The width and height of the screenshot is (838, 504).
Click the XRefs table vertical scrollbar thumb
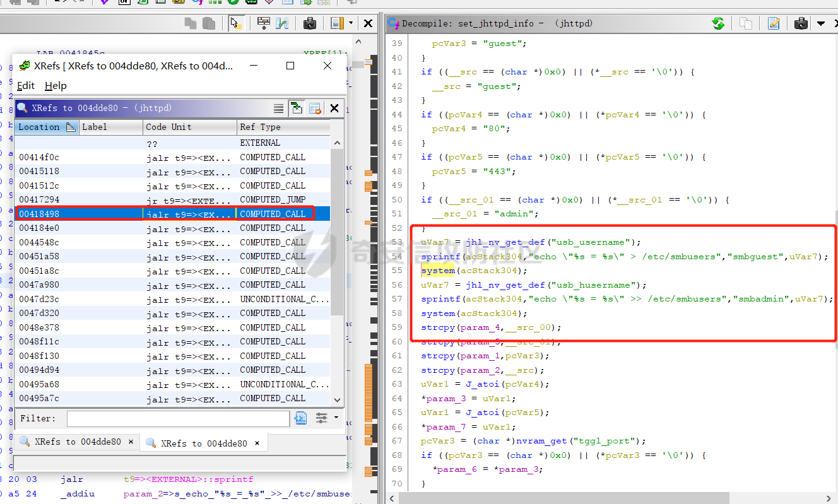pos(337,231)
